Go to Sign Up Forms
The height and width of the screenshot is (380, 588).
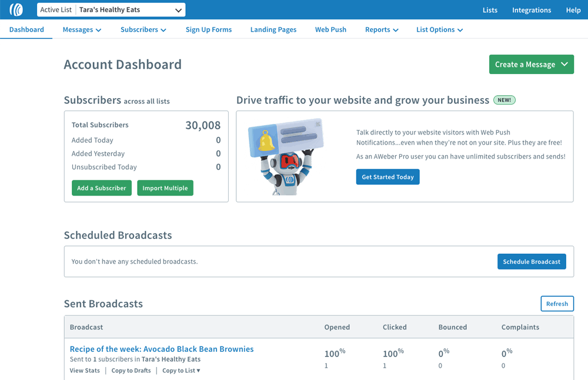pyautogui.click(x=209, y=29)
